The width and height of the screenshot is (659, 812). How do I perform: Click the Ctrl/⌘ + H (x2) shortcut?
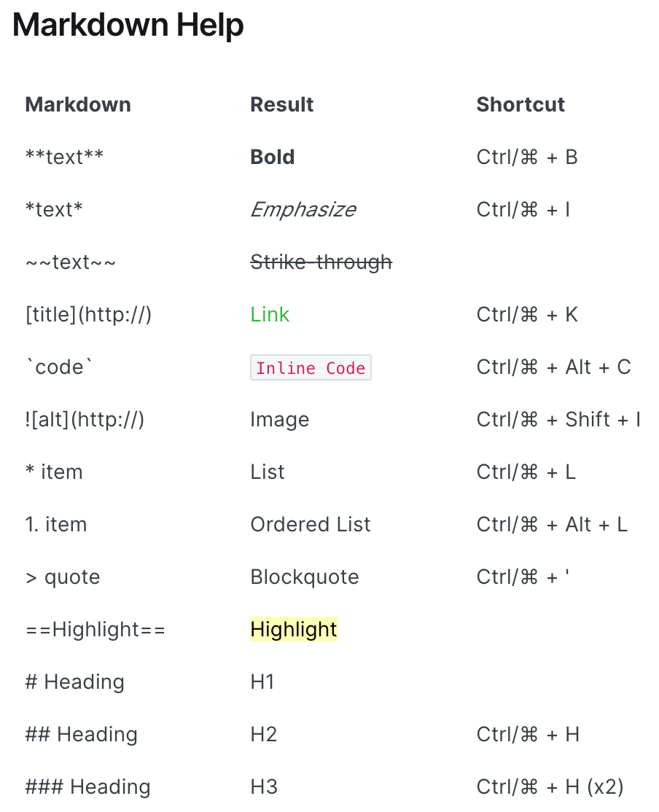click(x=550, y=786)
